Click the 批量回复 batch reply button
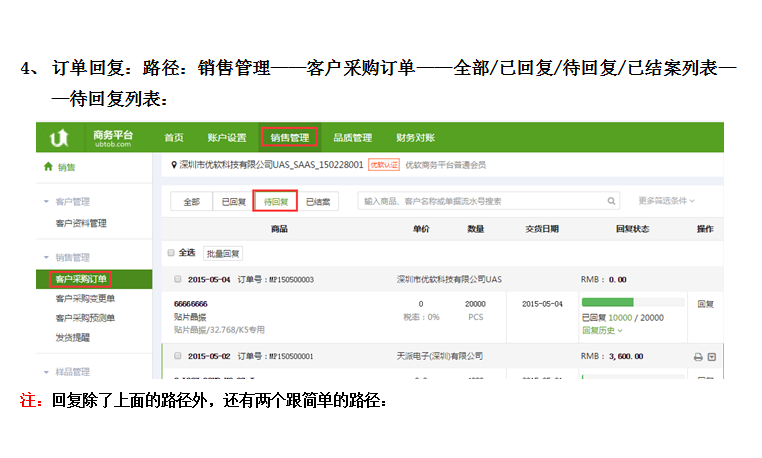Screen dimensions: 762x458 222,254
